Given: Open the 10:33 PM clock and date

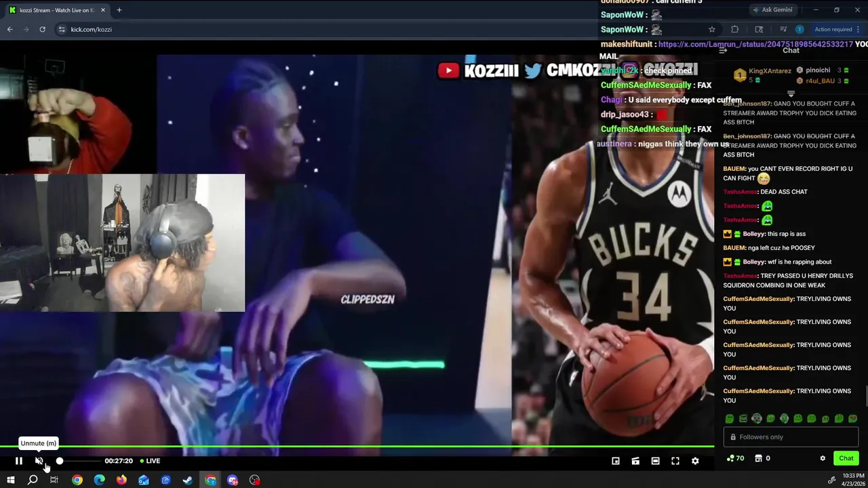Looking at the screenshot, I should point(852,480).
